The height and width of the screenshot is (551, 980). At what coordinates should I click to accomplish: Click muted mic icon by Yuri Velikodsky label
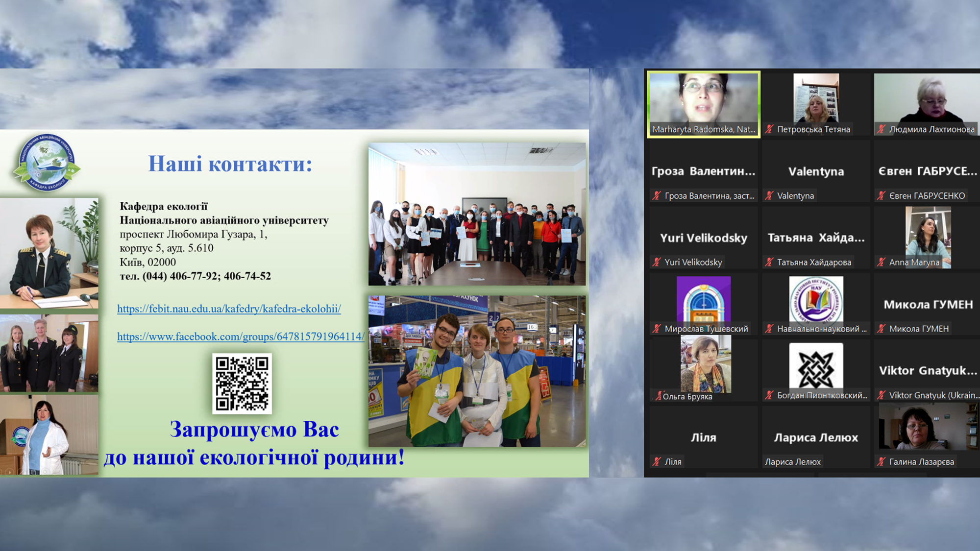coord(657,262)
